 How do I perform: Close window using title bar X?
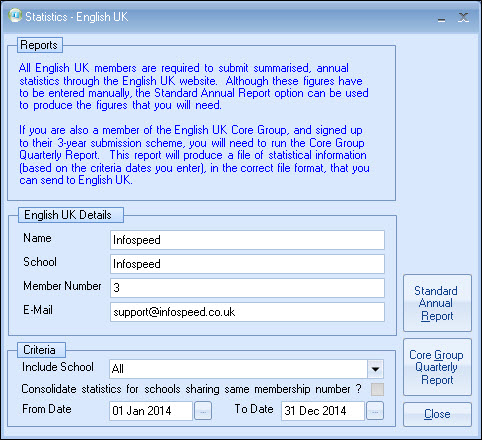(463, 17)
